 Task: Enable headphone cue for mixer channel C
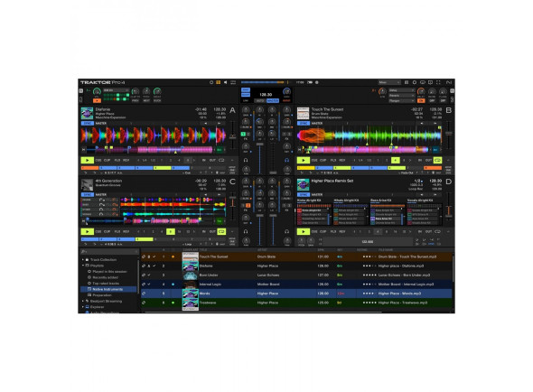point(246,231)
